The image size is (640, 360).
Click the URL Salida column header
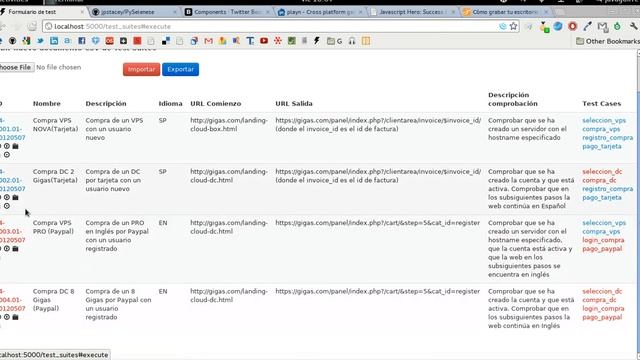click(x=294, y=104)
